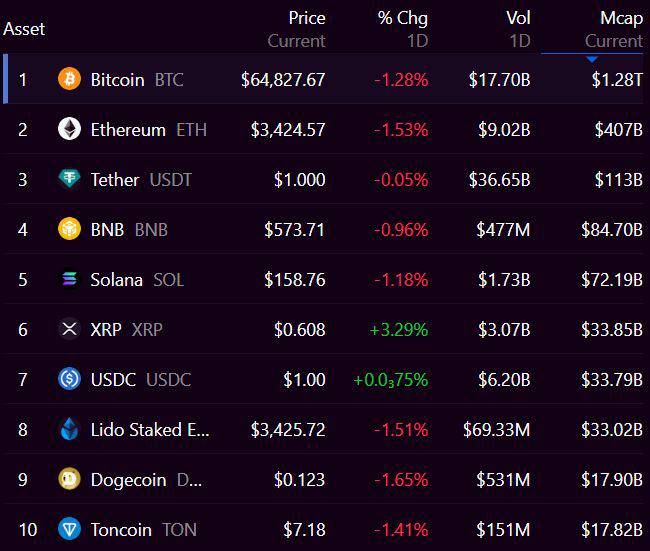Sort table by Vol 1D header
The height and width of the screenshot is (551, 650).
coord(518,29)
